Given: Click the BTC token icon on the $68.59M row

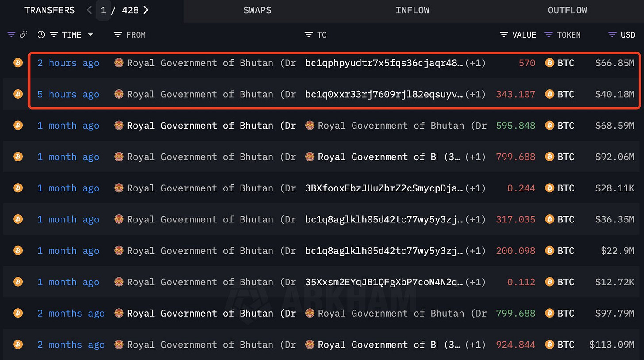Looking at the screenshot, I should [549, 125].
